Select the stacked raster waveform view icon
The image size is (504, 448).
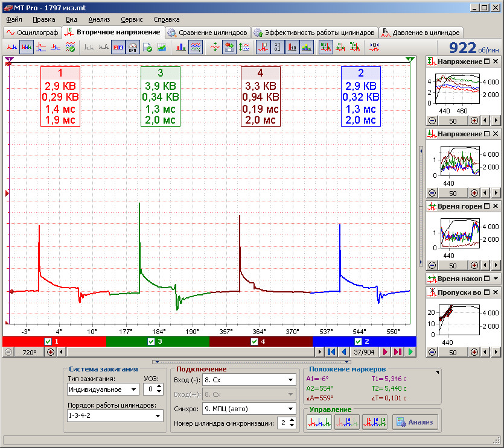41,47
